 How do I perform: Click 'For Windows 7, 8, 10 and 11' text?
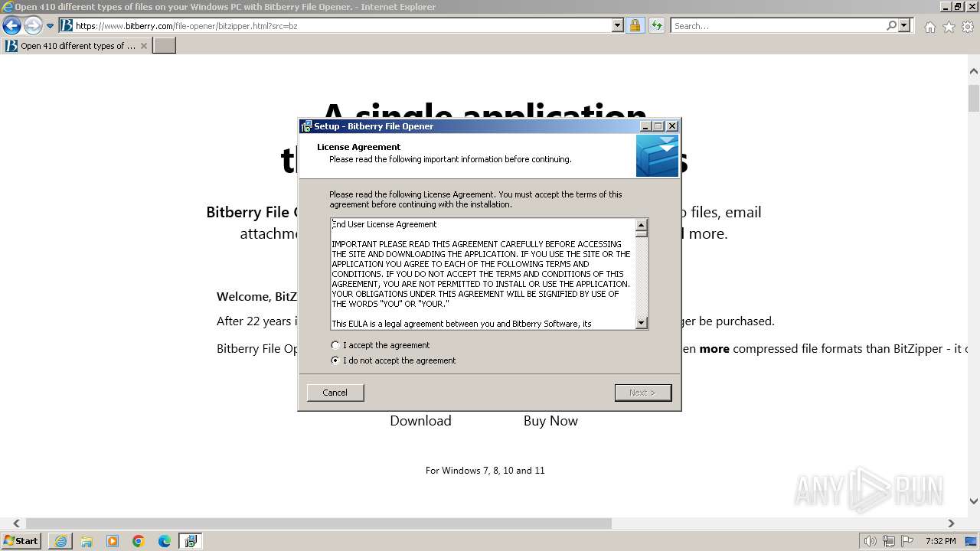click(x=485, y=471)
